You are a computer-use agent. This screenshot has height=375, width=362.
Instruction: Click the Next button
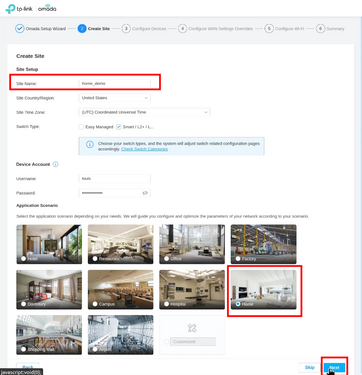pos(334,367)
